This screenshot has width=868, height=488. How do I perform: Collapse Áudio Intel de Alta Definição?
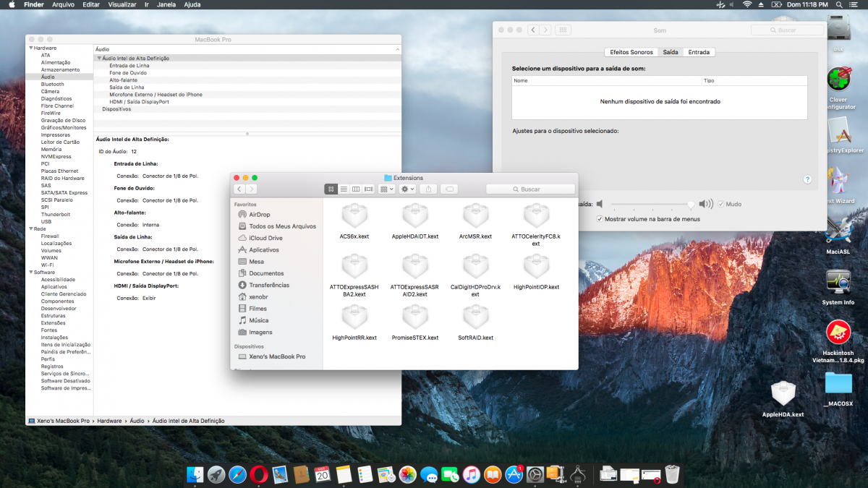tap(99, 59)
